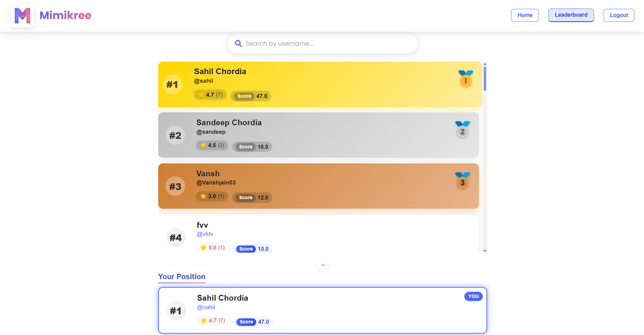Expand the list with the chevron-down button

[323, 265]
